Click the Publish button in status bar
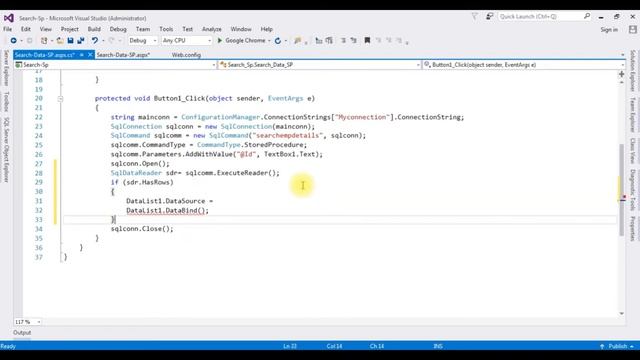The height and width of the screenshot is (360, 640). click(x=618, y=346)
